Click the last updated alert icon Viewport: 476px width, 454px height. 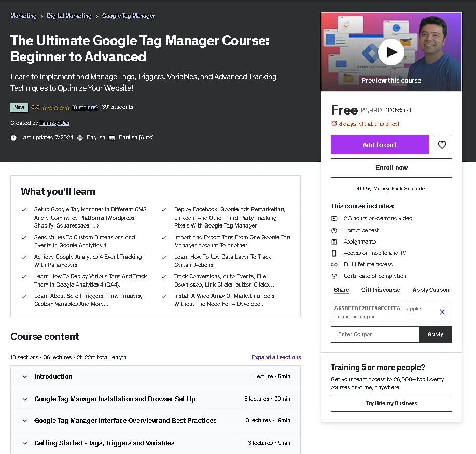point(13,138)
